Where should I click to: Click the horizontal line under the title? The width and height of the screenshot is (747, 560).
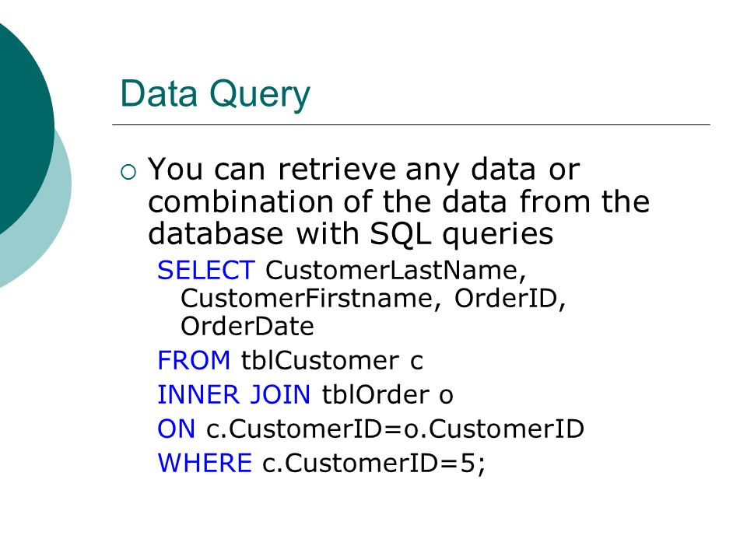click(411, 125)
